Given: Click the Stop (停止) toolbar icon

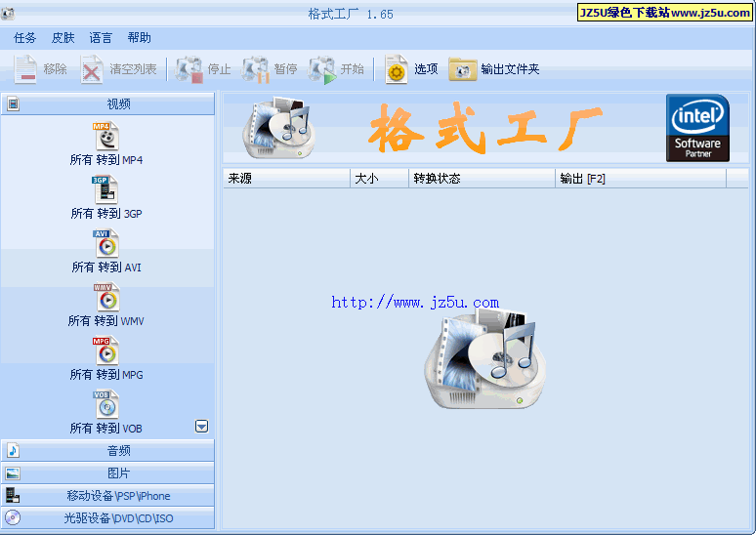Looking at the screenshot, I should click(189, 69).
